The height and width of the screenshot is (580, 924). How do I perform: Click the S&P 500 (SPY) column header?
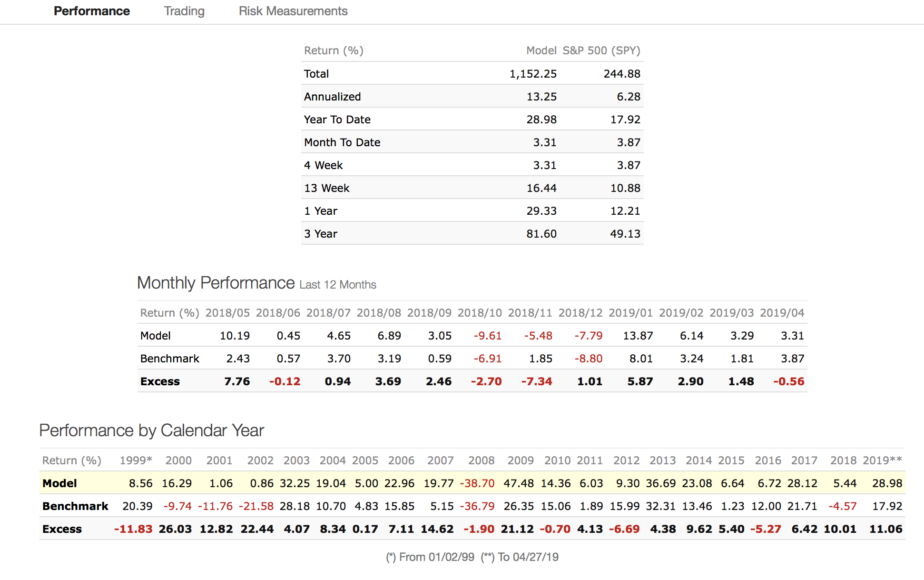[x=601, y=50]
